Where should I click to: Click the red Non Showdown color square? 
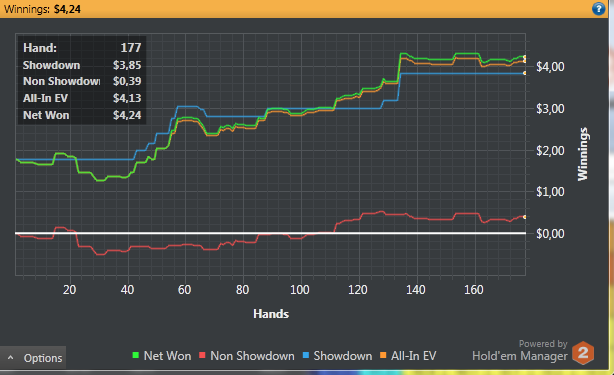pos(202,355)
